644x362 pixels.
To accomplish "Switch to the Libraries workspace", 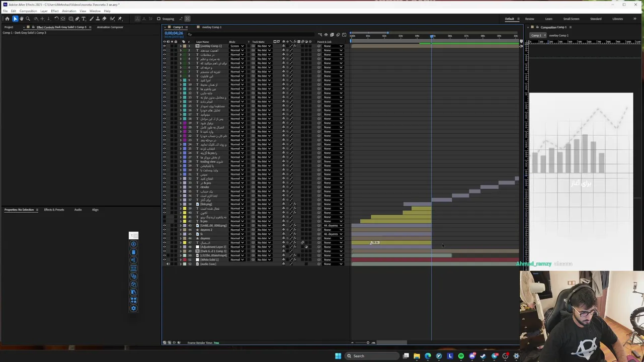I will (x=618, y=19).
